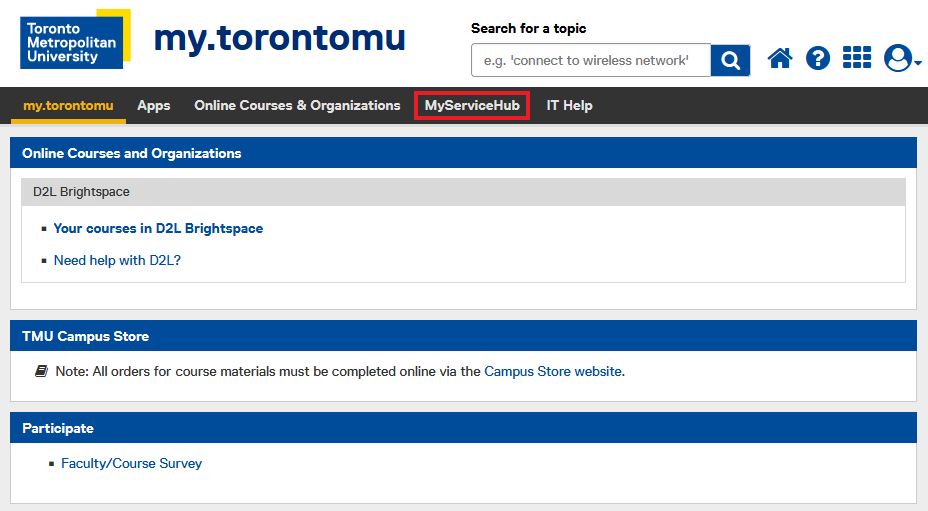This screenshot has height=511, width=928.
Task: Click the Participate panel header
Action: coord(58,428)
